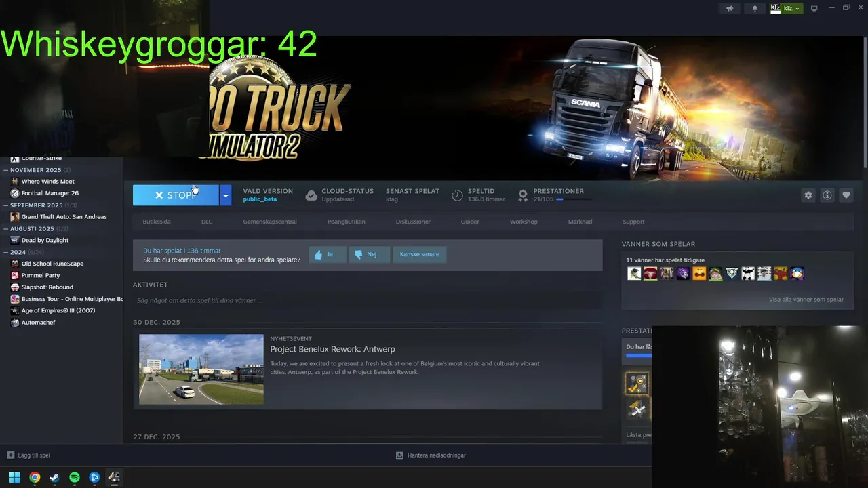Screen dimensions: 868x488
Task: Open Windows Start menu
Action: (x=14, y=477)
